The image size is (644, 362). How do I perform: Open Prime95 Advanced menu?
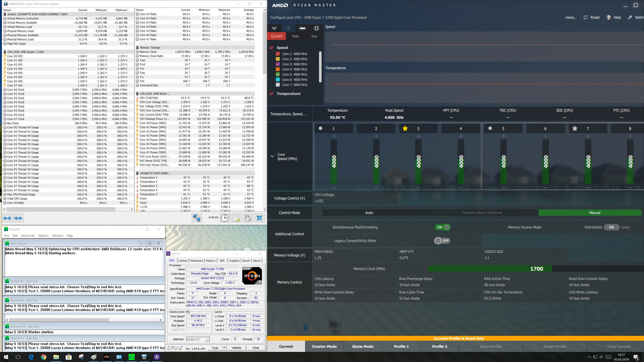28,236
